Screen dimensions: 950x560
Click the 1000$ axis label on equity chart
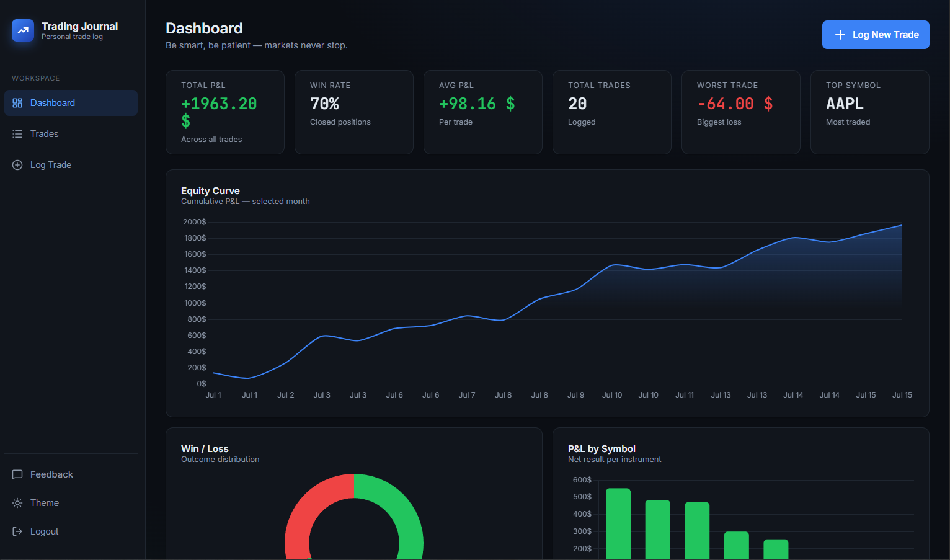click(195, 303)
